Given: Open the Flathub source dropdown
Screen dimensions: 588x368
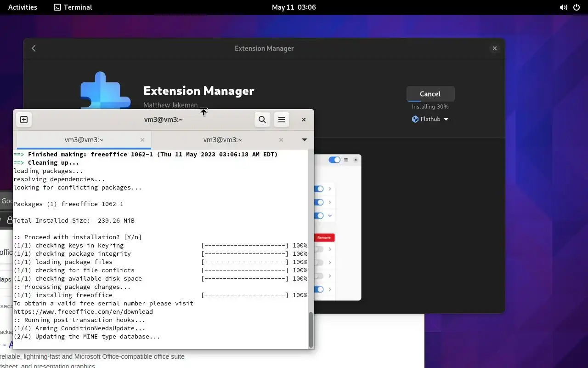Looking at the screenshot, I should click(x=430, y=119).
